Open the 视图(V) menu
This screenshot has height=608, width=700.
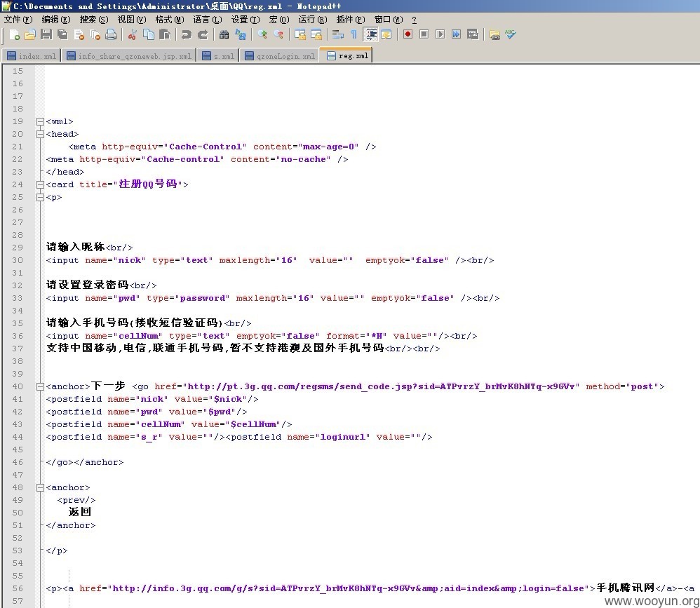pos(132,20)
